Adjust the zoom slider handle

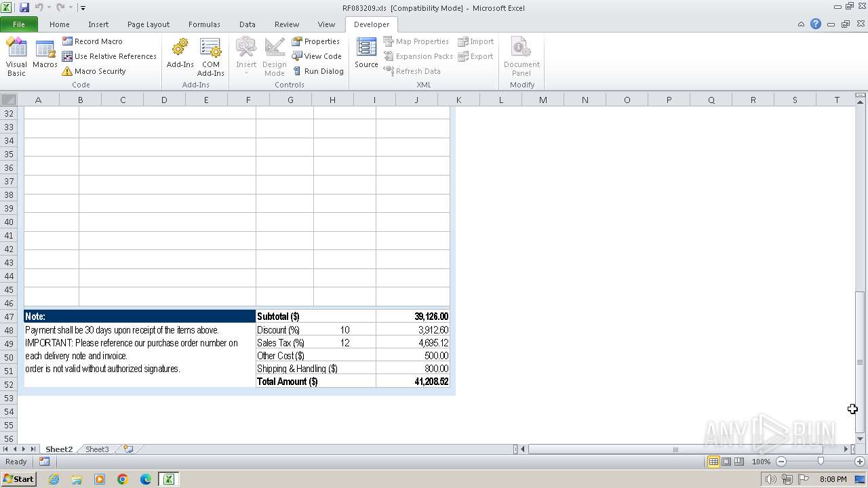coord(821,462)
